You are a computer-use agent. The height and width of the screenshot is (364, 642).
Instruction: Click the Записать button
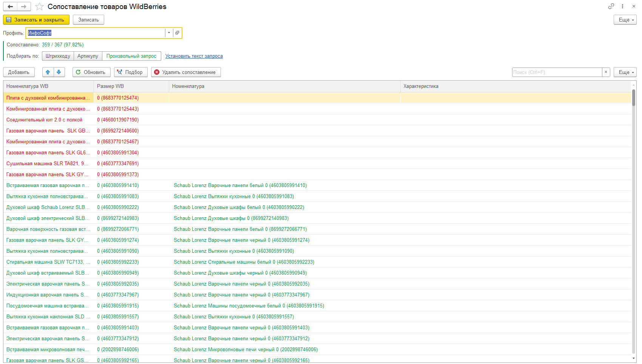coord(88,20)
